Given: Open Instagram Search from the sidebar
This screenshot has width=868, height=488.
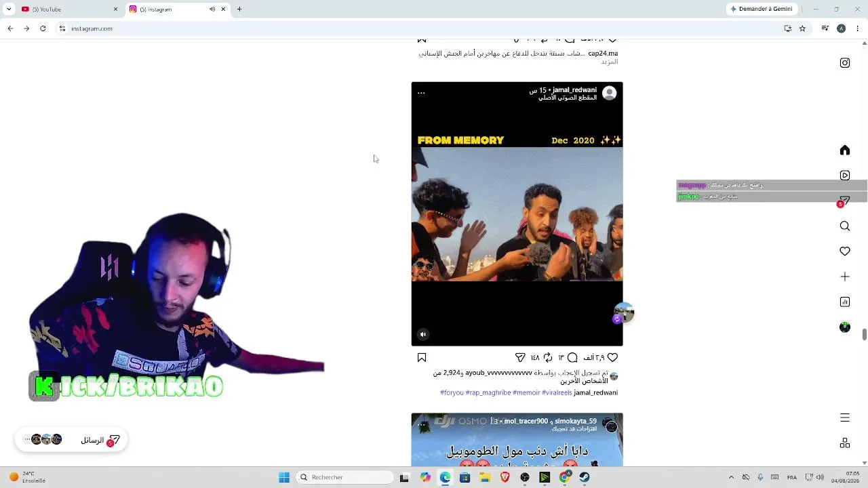Looking at the screenshot, I should pos(845,226).
